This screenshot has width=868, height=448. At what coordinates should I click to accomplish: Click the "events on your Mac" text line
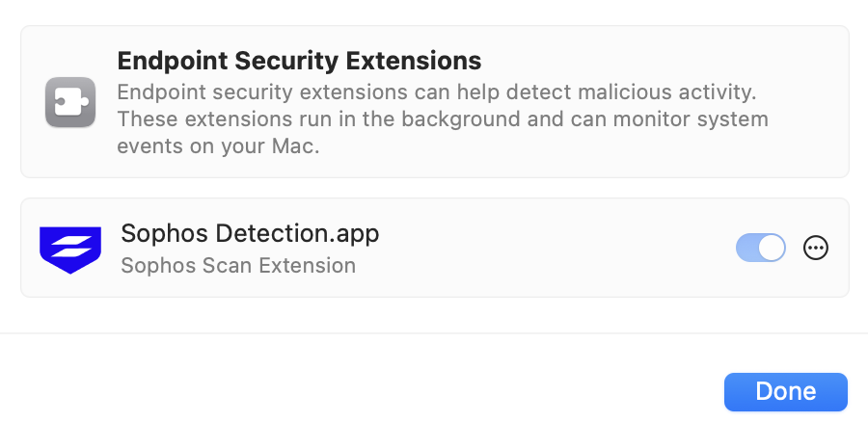coord(217,147)
